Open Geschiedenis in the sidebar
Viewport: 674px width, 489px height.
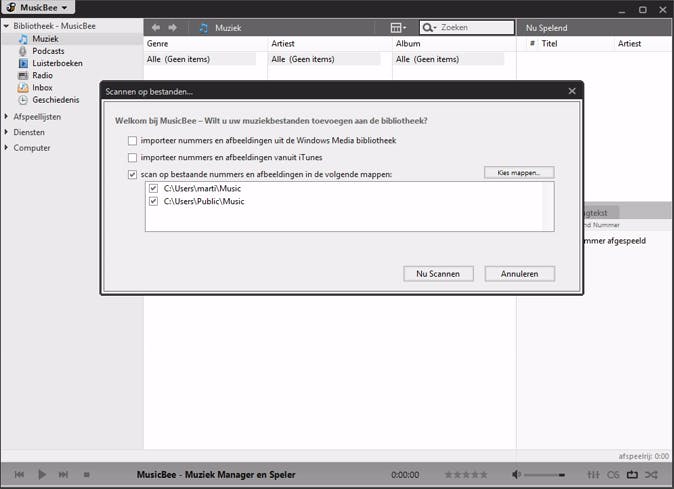pyautogui.click(x=56, y=100)
